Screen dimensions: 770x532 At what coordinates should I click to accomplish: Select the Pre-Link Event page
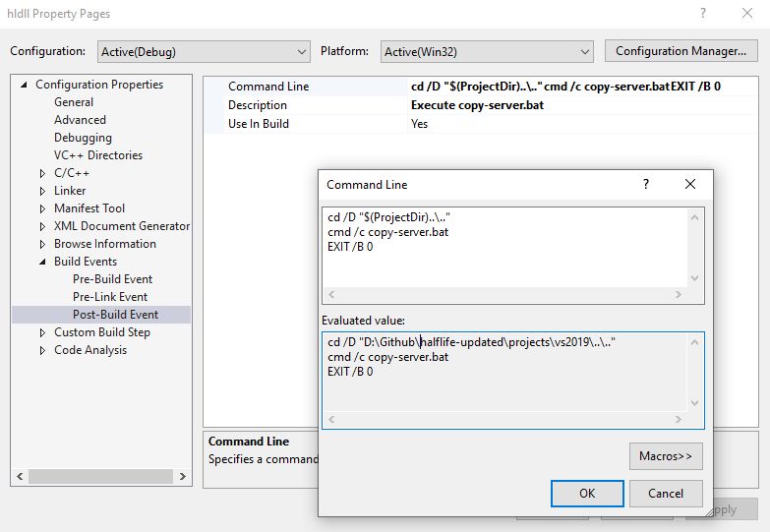pyautogui.click(x=110, y=297)
